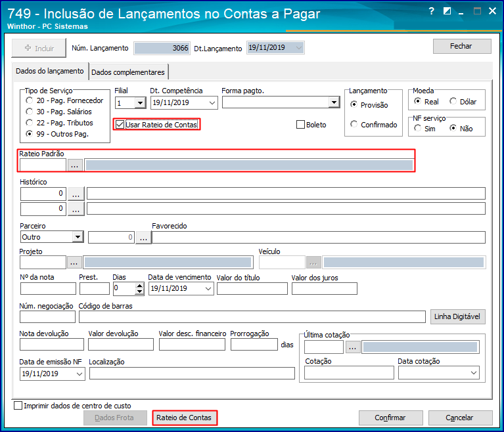
Task: Open Dt. Competência date picker
Action: (212, 103)
